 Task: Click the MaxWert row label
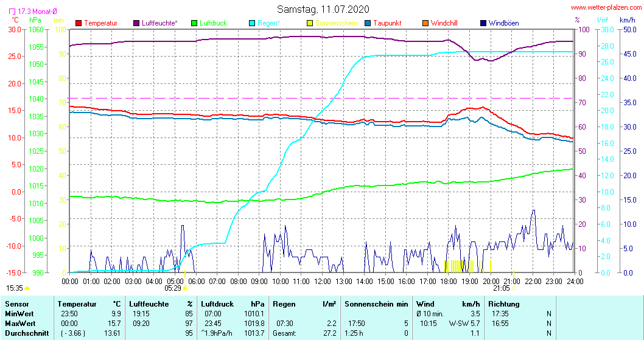click(20, 324)
